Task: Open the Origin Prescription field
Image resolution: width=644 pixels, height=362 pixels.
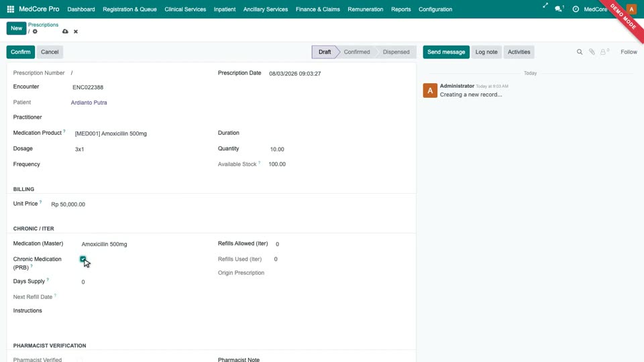Action: coord(341,273)
